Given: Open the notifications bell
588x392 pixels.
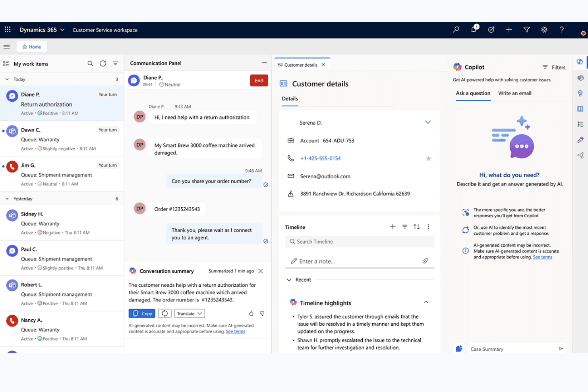Looking at the screenshot, I should coord(474,29).
